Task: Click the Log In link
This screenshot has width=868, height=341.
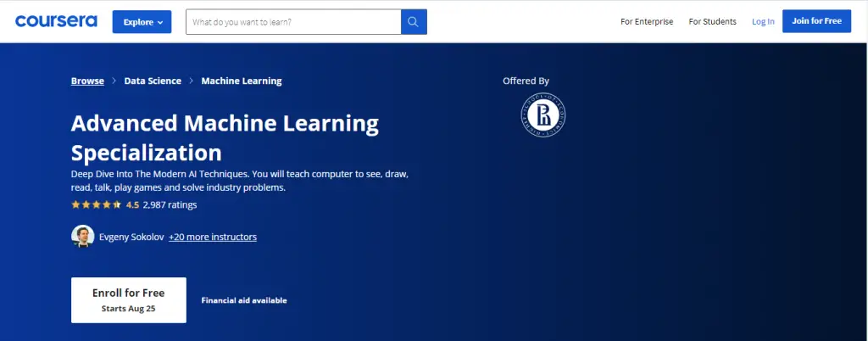Action: (763, 21)
